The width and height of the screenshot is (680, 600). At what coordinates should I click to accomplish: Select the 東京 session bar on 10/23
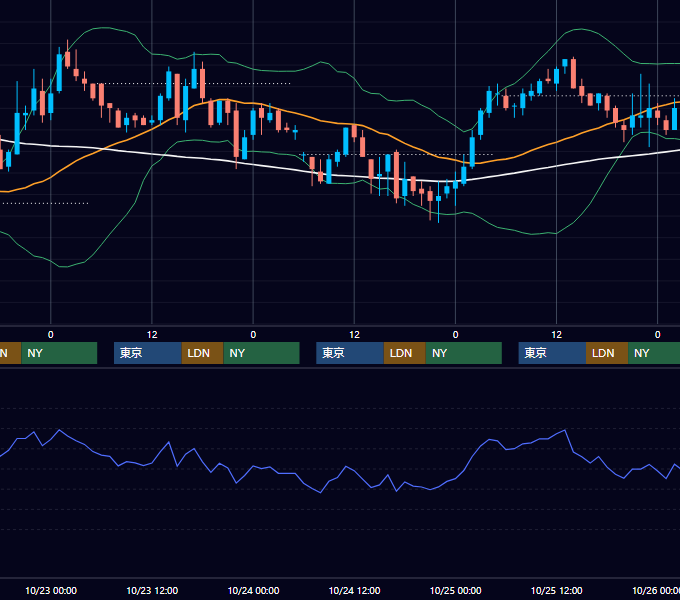147,353
